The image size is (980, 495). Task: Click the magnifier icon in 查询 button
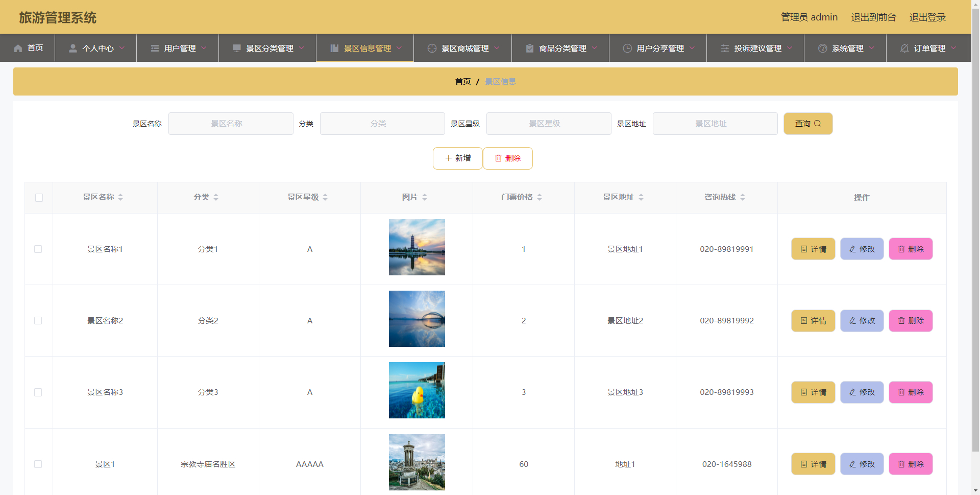click(819, 124)
